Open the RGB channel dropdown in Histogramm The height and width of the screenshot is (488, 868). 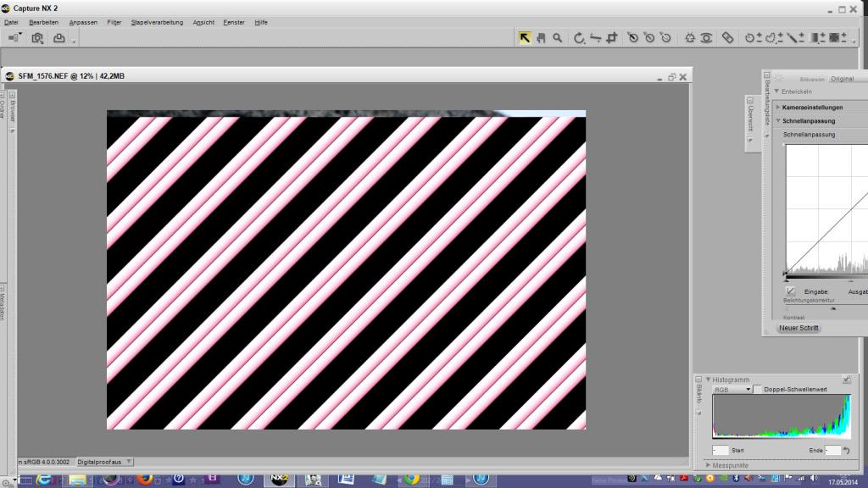pyautogui.click(x=732, y=390)
